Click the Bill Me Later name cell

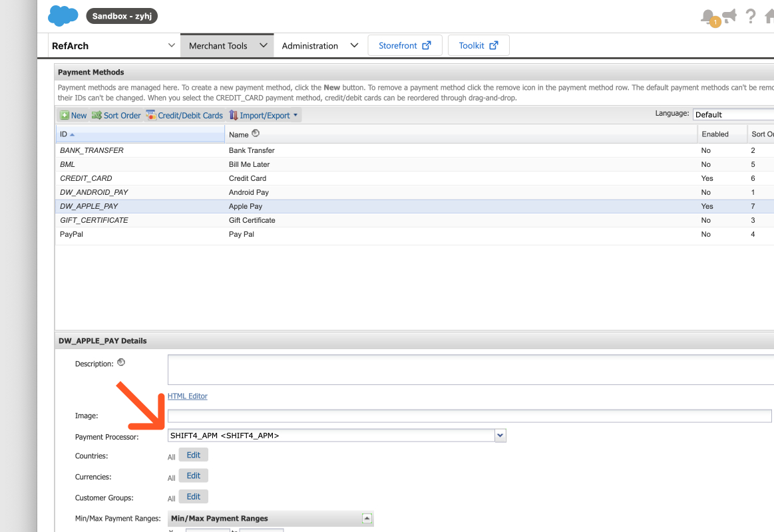pyautogui.click(x=250, y=164)
